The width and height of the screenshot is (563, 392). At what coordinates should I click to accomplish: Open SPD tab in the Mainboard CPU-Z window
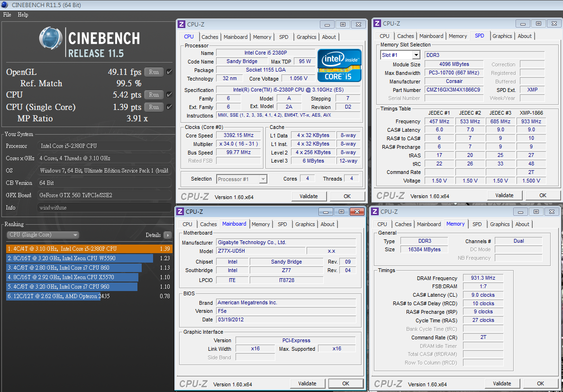pos(282,224)
